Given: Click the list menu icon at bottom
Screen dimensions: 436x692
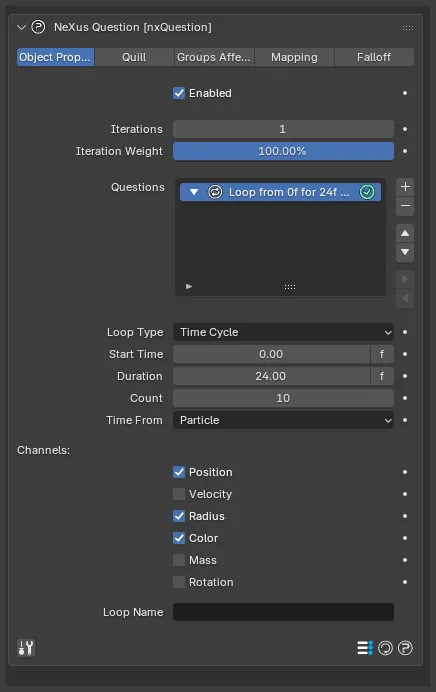Looking at the screenshot, I should pos(365,648).
